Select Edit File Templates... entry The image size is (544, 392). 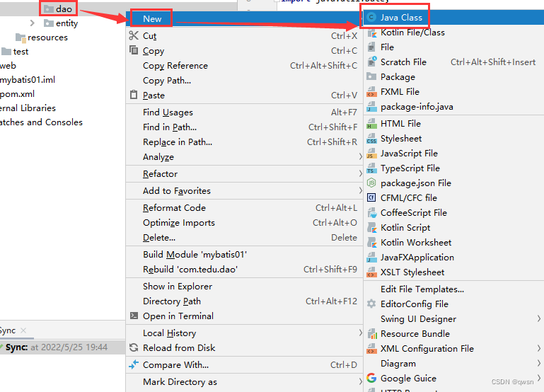pos(453,289)
